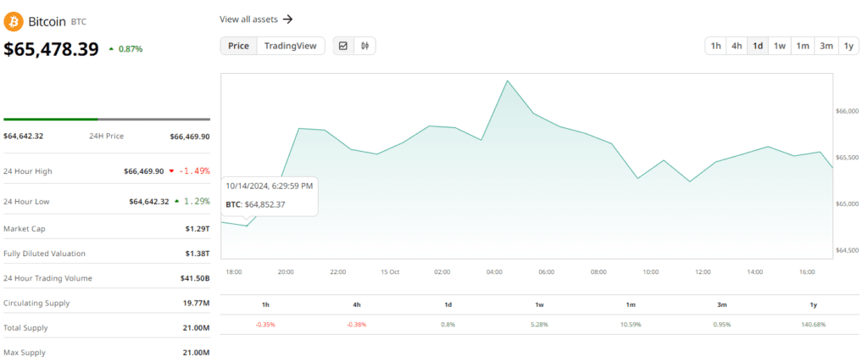Click the 1h performance value -0.35%
The height and width of the screenshot is (357, 868).
[265, 324]
